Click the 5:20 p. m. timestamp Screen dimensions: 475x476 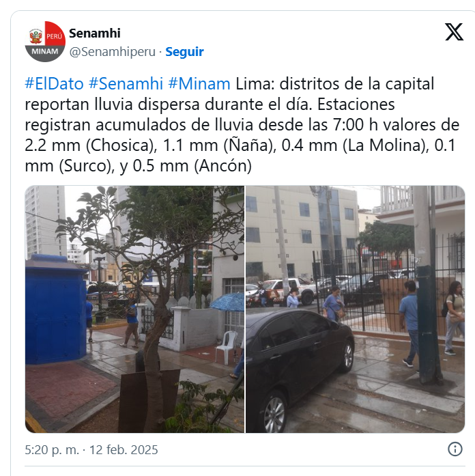click(x=52, y=449)
